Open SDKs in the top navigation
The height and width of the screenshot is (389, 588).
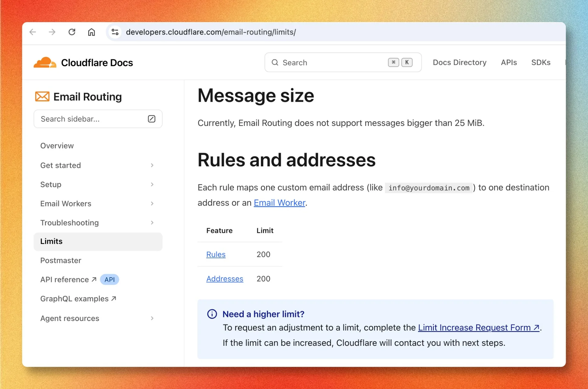pyautogui.click(x=541, y=62)
